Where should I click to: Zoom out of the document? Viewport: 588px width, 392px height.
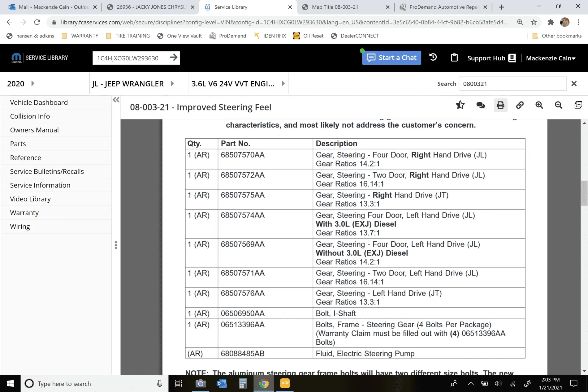(559, 105)
